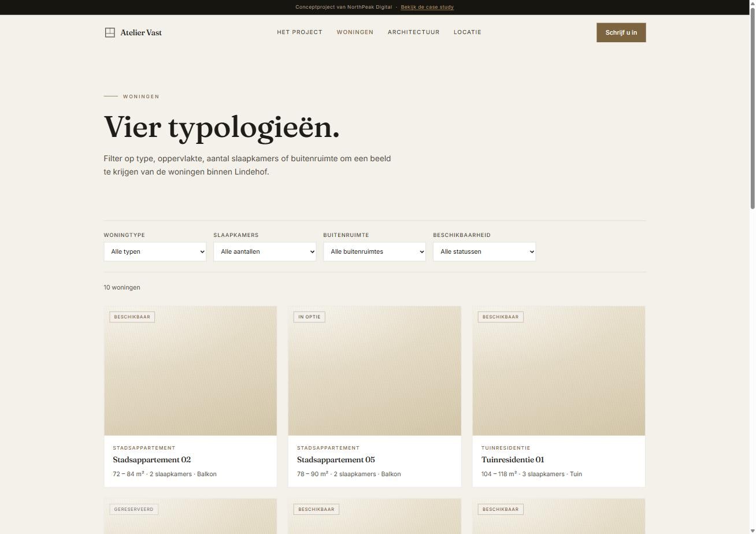Screen dimensions: 756x534
Task: Click the Gereserveerd status badge
Action: click(x=134, y=509)
